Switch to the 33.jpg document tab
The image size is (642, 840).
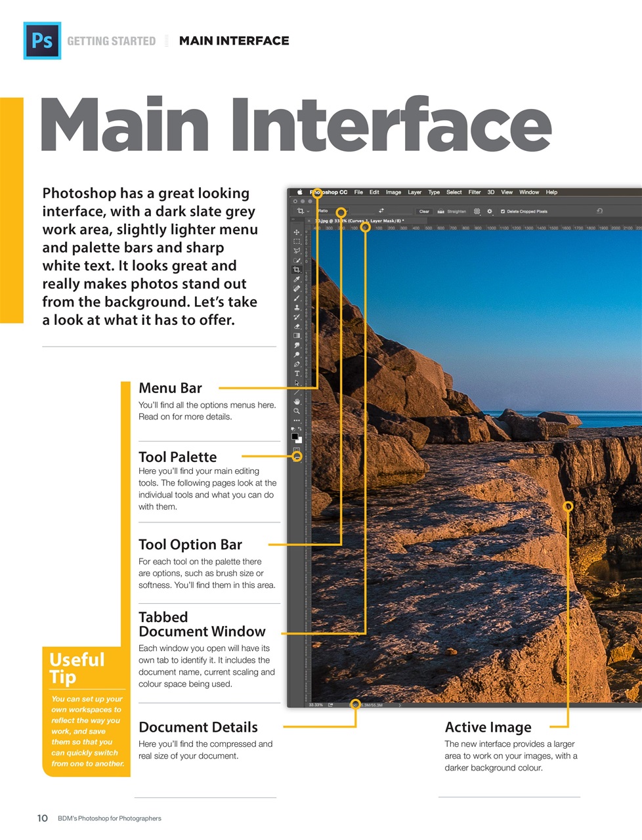coord(359,220)
